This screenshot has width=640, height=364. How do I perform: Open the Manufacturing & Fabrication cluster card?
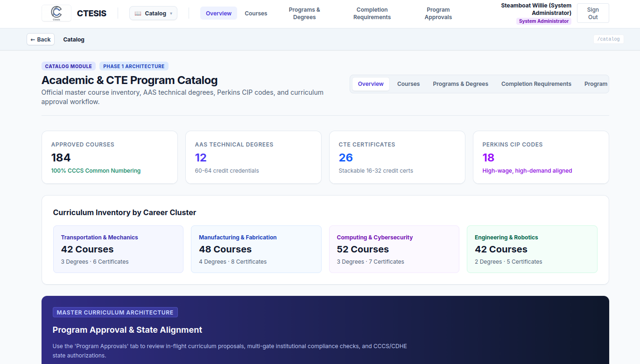click(256, 249)
